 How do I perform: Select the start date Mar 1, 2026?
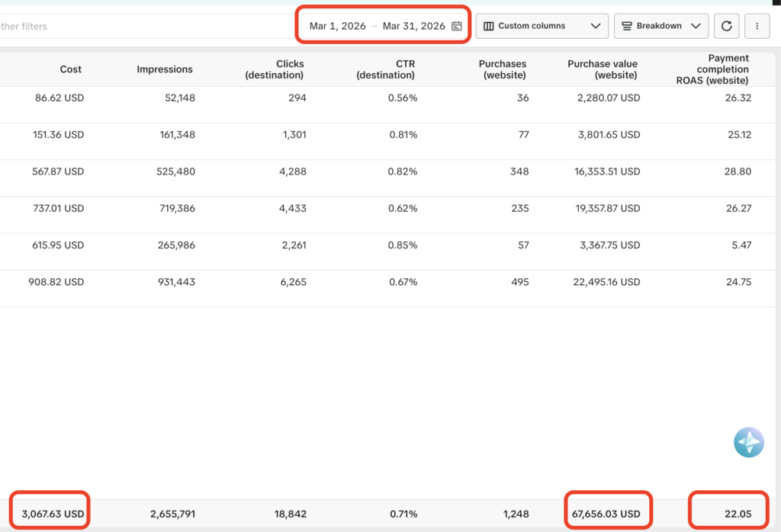pyautogui.click(x=338, y=26)
